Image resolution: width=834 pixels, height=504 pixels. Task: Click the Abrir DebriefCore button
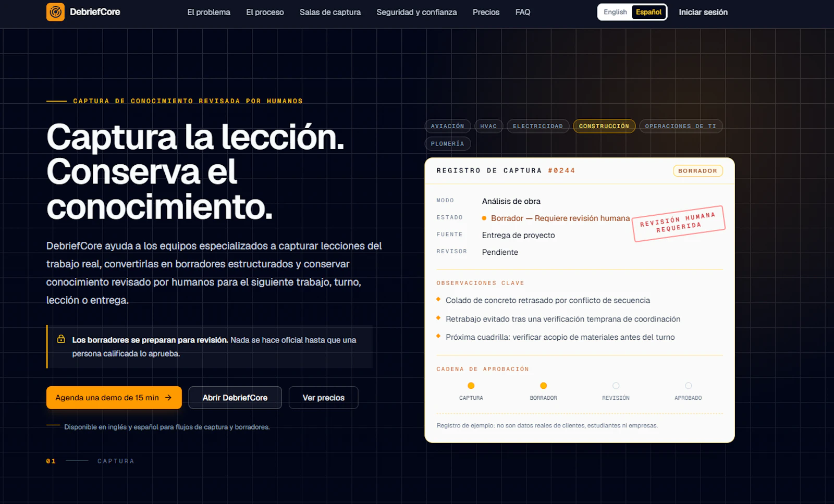click(x=235, y=398)
